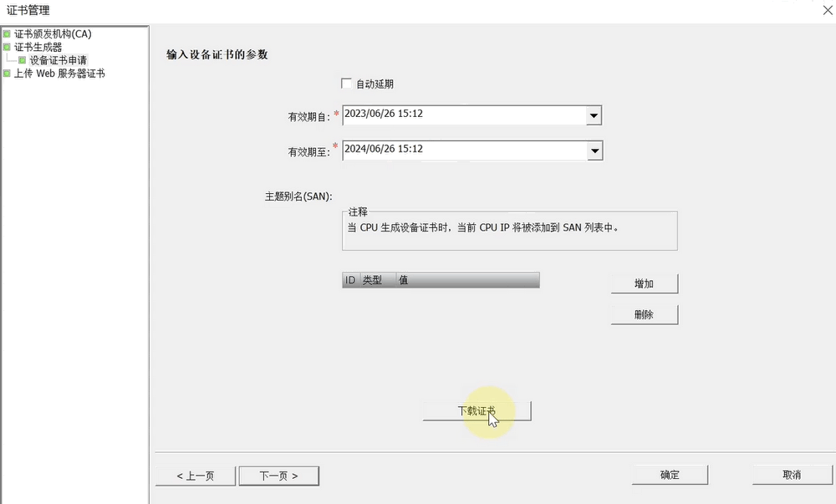Close the 证书管理 window

click(827, 10)
